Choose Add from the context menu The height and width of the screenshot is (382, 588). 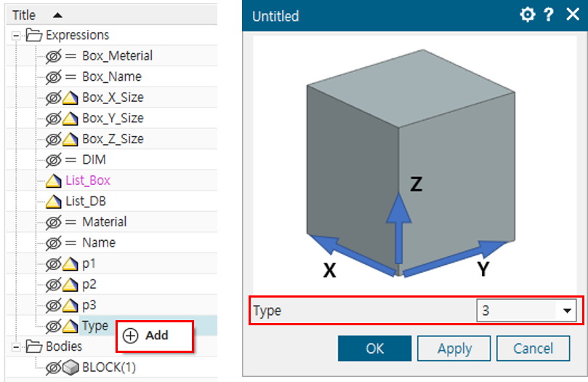[x=156, y=335]
